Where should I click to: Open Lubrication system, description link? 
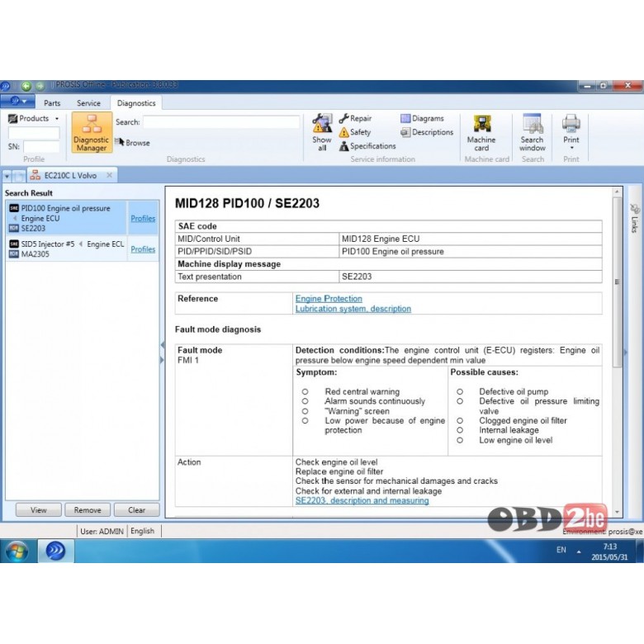pos(353,309)
